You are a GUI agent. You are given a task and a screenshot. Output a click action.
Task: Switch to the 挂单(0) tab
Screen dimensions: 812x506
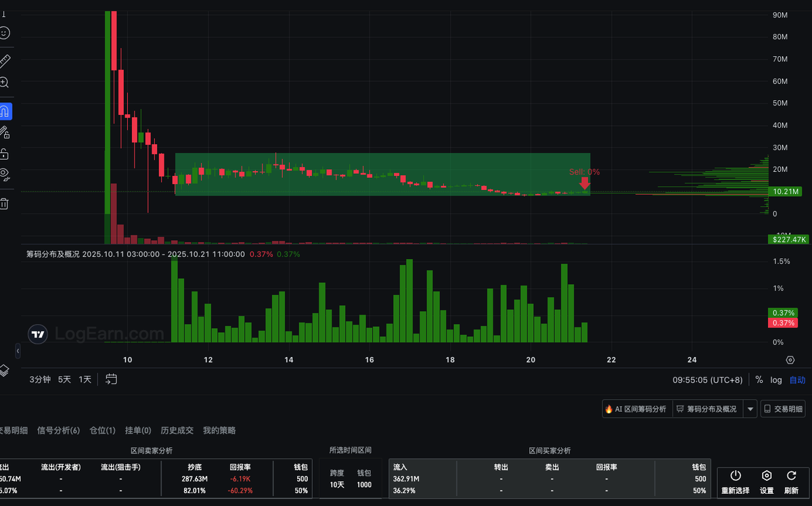pyautogui.click(x=138, y=430)
